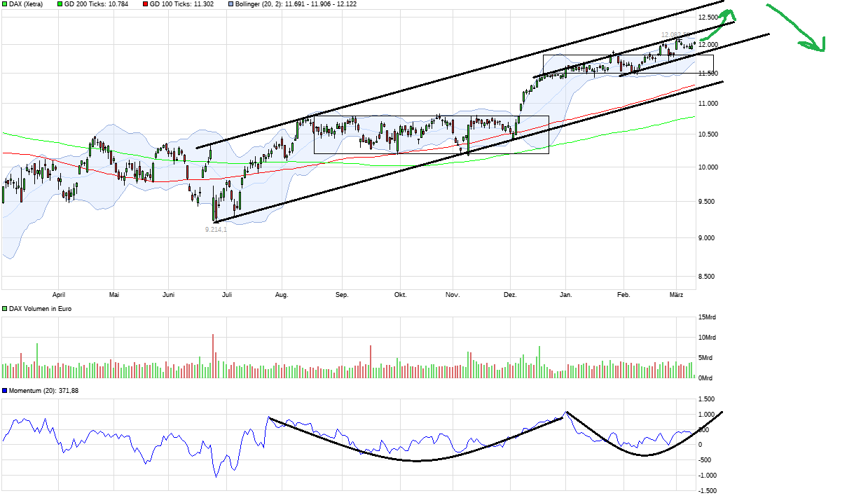Click the 'Feb.' month label on time axis
The image size is (868, 498).
pyautogui.click(x=624, y=295)
